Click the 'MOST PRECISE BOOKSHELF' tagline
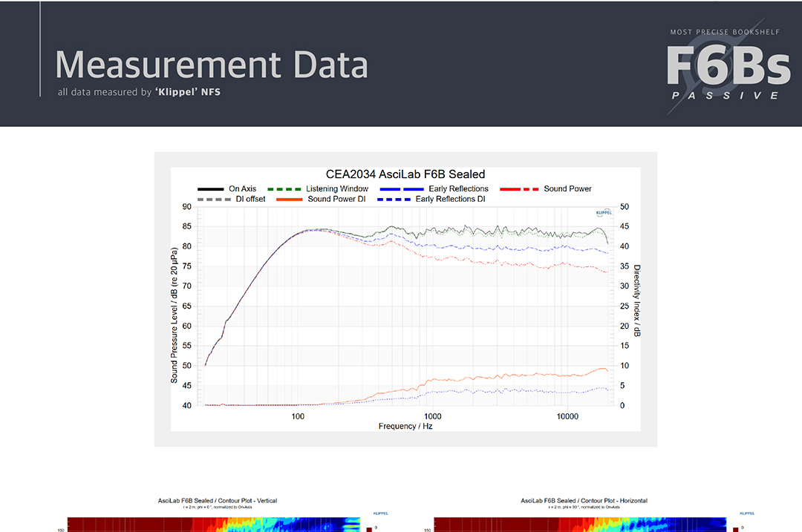The height and width of the screenshot is (532, 802). pyautogui.click(x=725, y=32)
